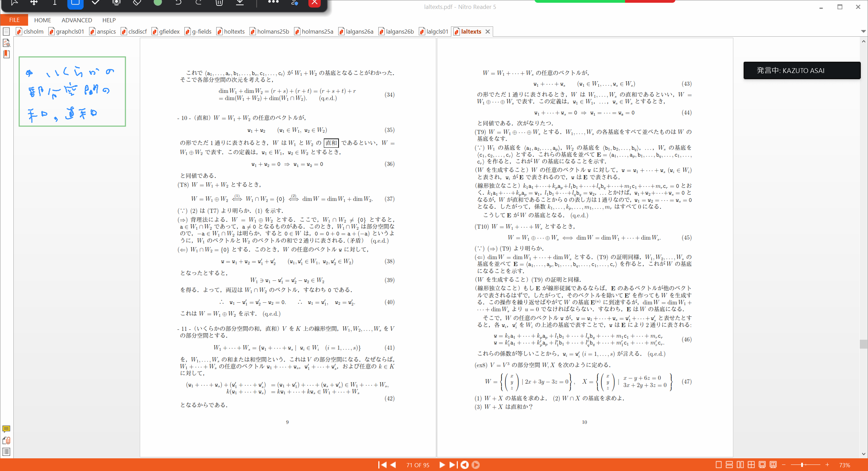868x471 pixels.
Task: Zoom in with the plus button
Action: pyautogui.click(x=827, y=465)
